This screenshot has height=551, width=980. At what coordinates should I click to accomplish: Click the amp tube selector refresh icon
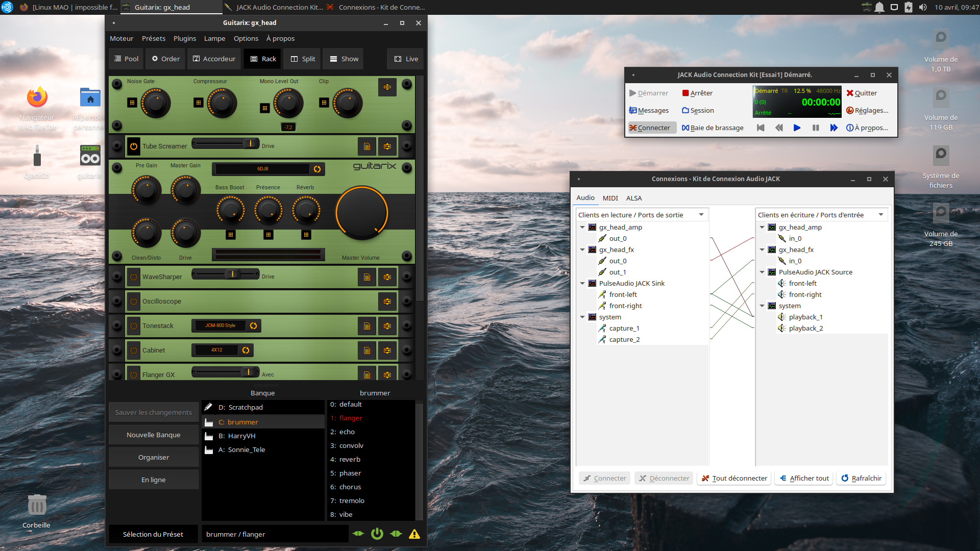coord(317,169)
